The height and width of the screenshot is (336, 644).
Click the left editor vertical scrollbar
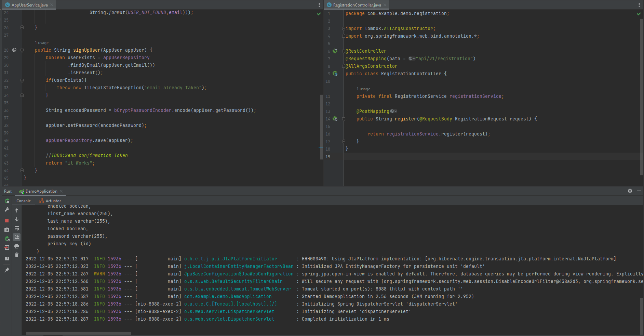[321, 127]
